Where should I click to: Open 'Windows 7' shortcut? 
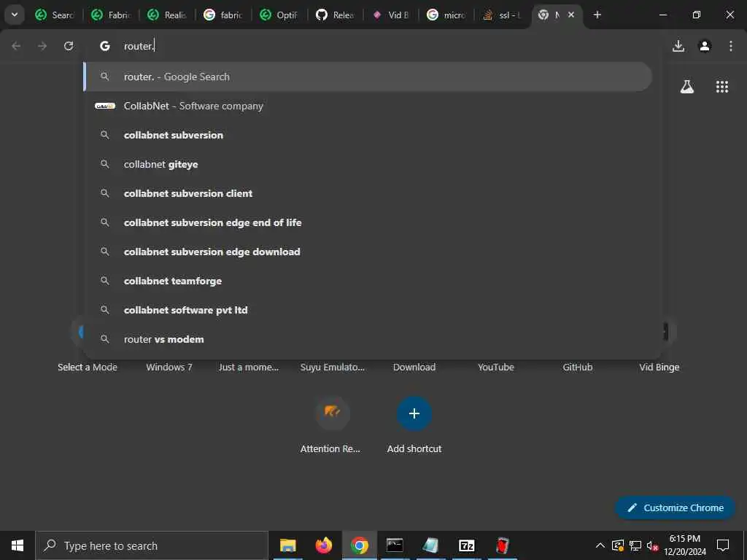point(169,367)
